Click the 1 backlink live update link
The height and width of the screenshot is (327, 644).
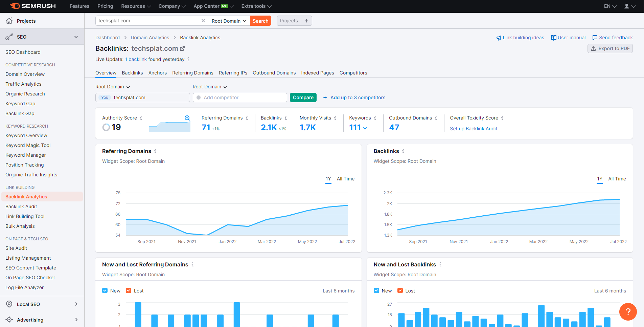click(136, 59)
